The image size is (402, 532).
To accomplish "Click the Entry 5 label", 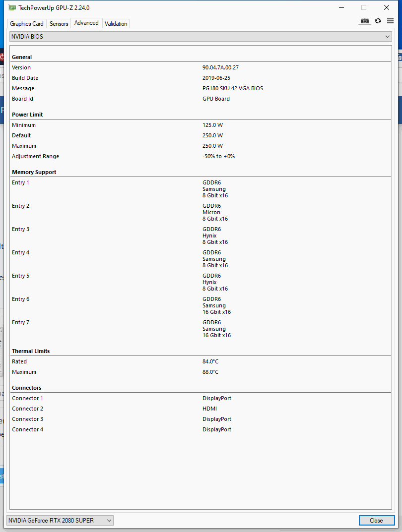I will [x=20, y=276].
